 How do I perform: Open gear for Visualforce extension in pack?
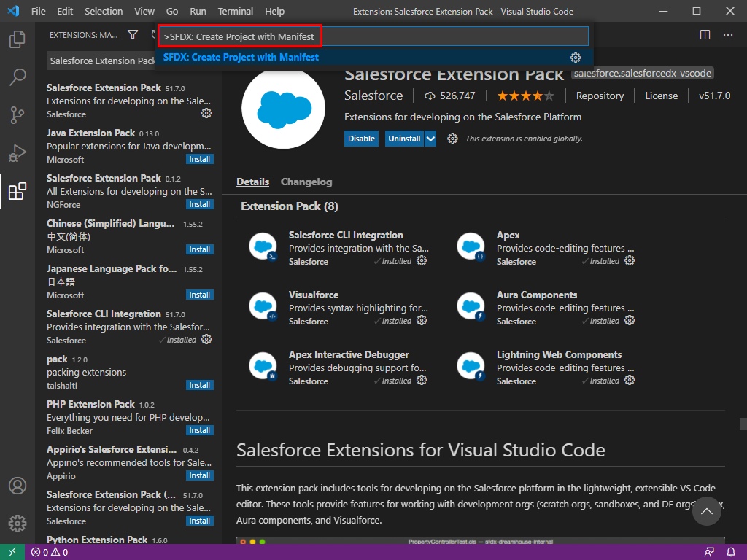422,321
